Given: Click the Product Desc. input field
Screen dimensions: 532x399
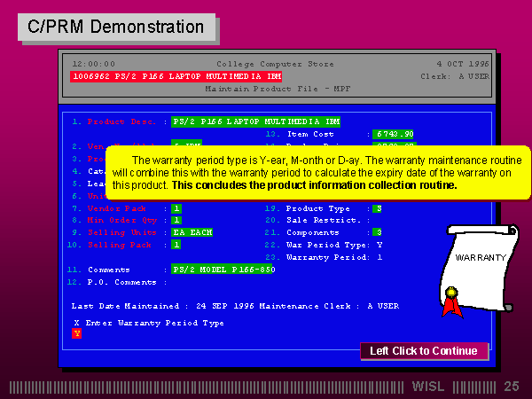Looking at the screenshot, I should 255,121.
